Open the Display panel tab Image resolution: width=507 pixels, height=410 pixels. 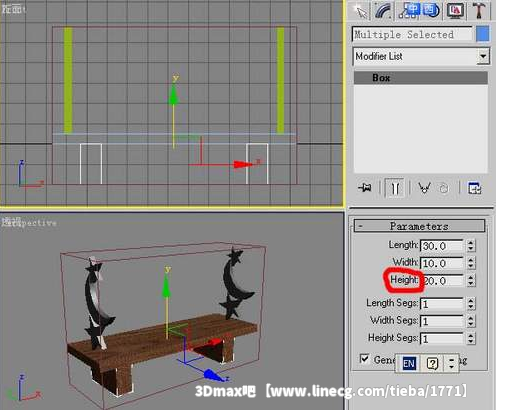coord(455,11)
